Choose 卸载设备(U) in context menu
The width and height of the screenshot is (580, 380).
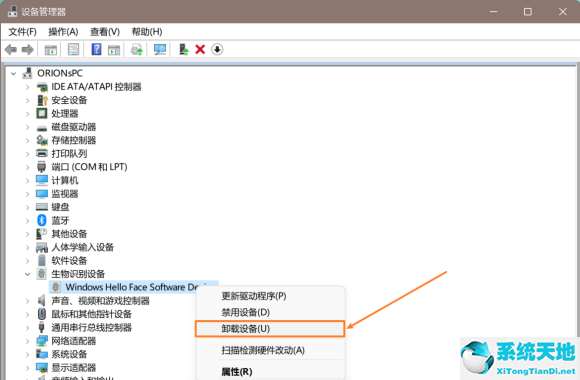pos(270,329)
